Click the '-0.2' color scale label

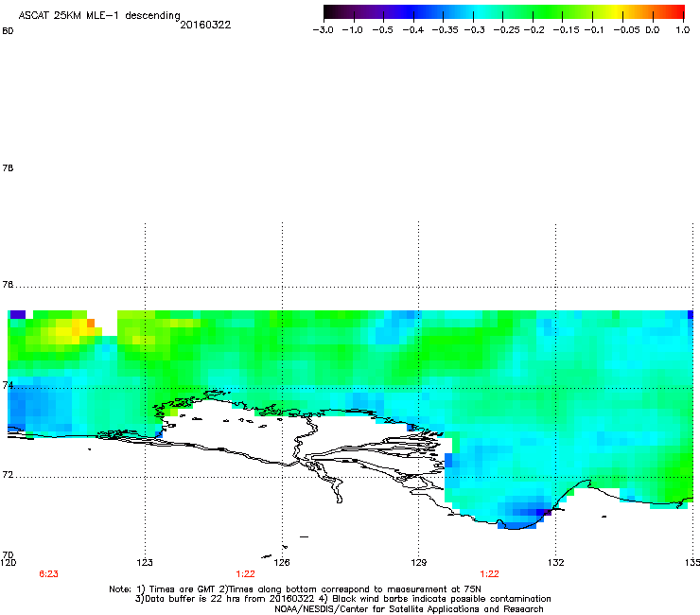534,30
